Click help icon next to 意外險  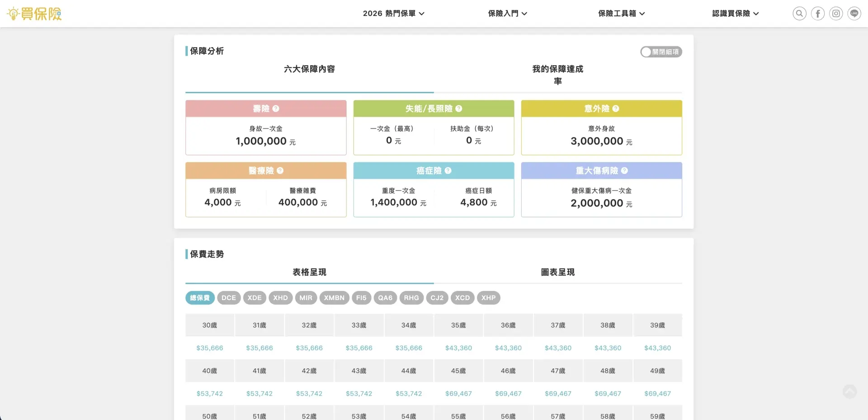616,109
